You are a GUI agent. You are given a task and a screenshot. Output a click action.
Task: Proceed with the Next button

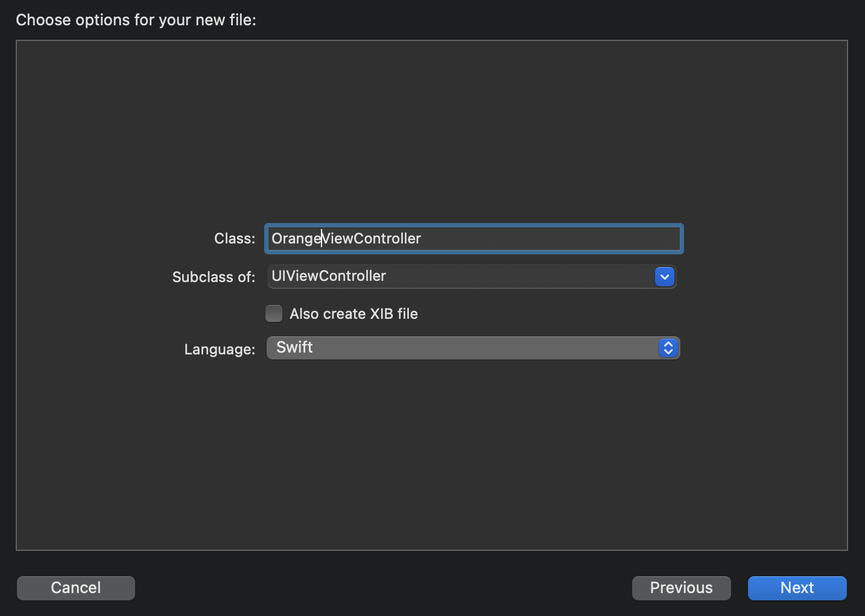pos(797,588)
